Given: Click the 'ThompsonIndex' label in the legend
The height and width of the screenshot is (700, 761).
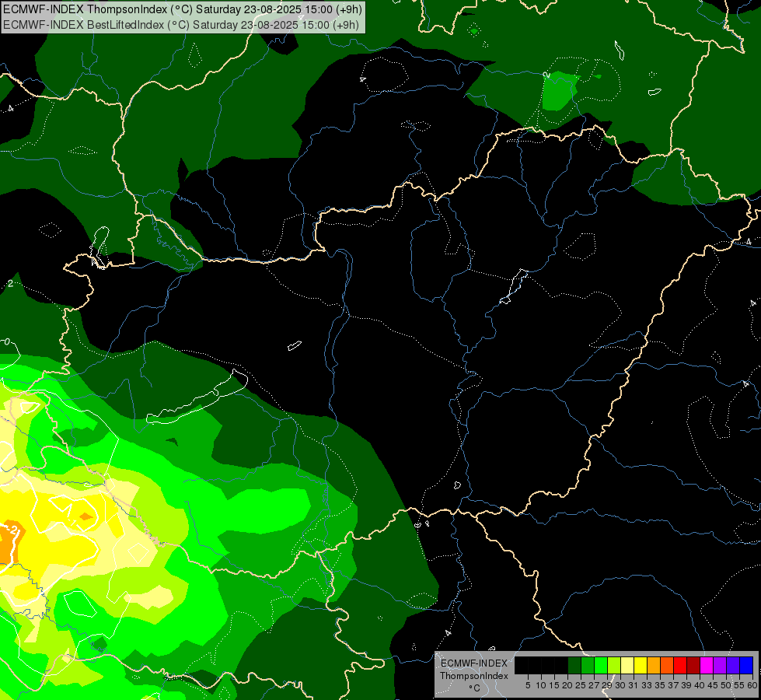Looking at the screenshot, I should click(x=474, y=676).
